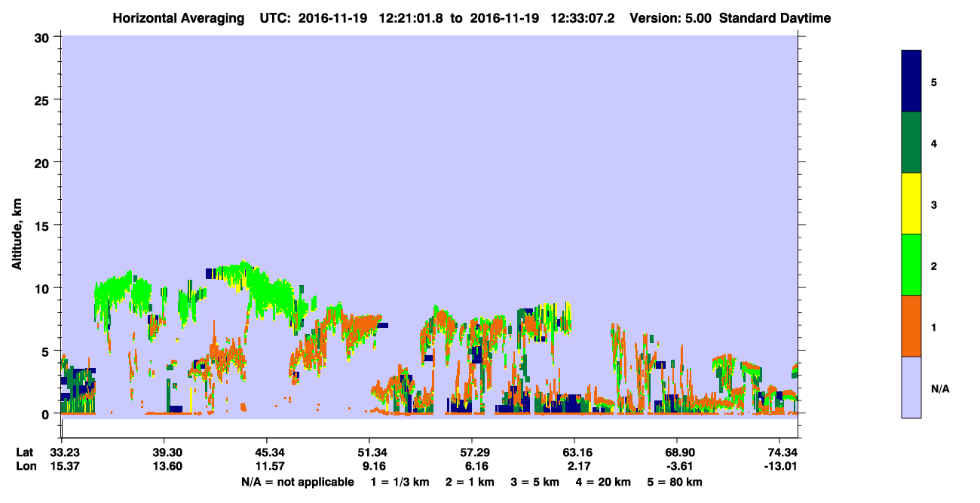Click longitude value -13.01
This screenshot has width=980, height=503.
[x=779, y=467]
